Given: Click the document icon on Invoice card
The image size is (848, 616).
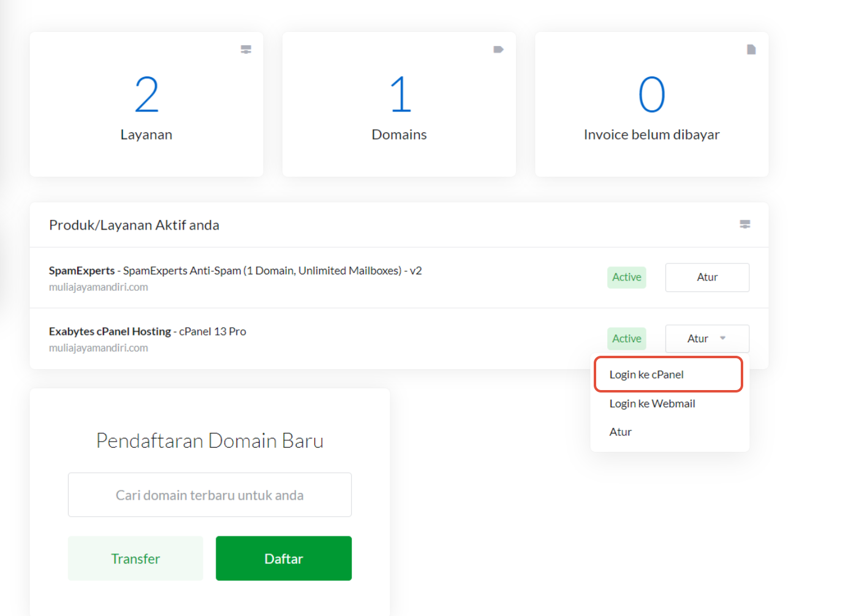Looking at the screenshot, I should point(751,50).
